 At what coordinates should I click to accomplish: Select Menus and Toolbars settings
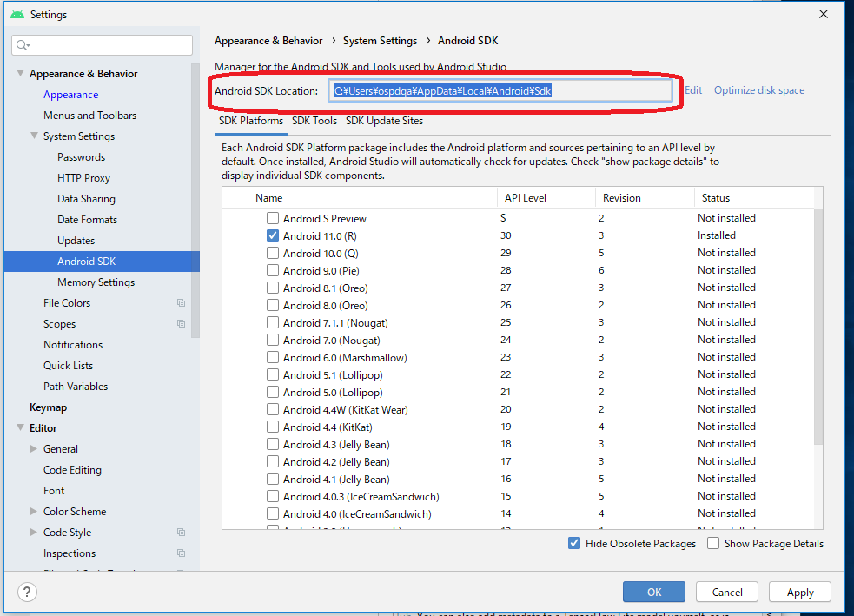click(89, 116)
